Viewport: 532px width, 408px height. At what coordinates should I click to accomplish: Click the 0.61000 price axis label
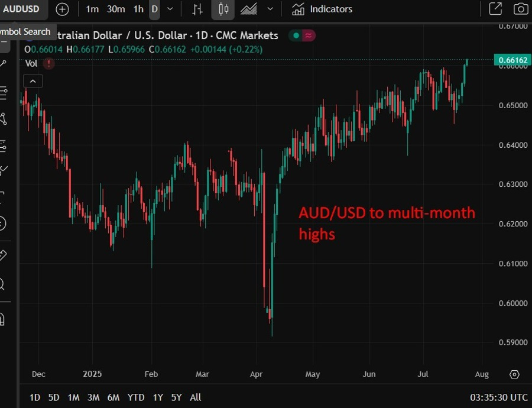[x=513, y=264]
